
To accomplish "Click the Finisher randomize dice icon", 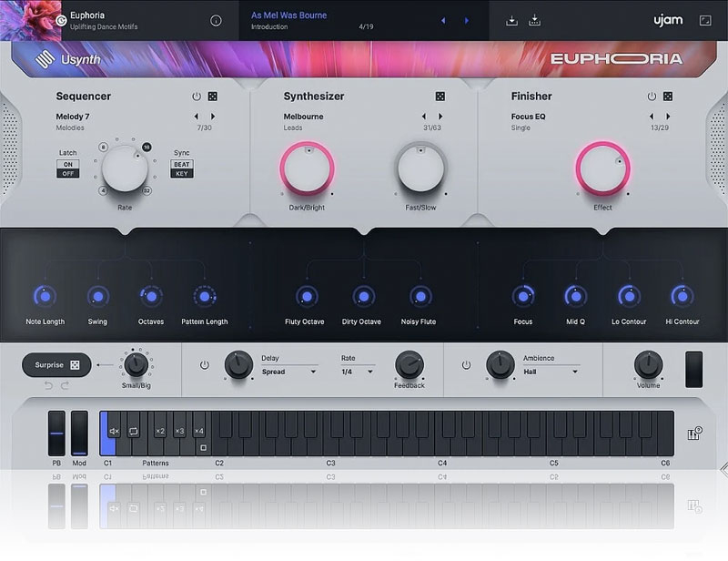I will point(667,97).
